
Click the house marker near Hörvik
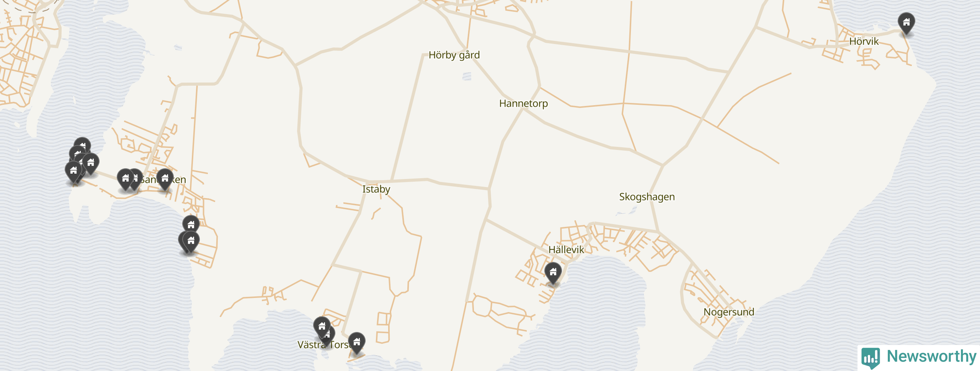(x=906, y=23)
